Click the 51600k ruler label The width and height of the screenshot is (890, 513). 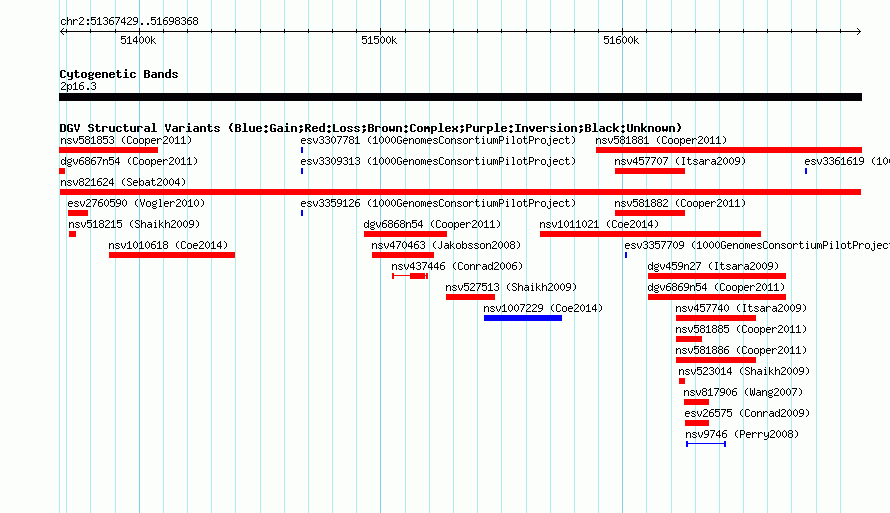(x=621, y=40)
